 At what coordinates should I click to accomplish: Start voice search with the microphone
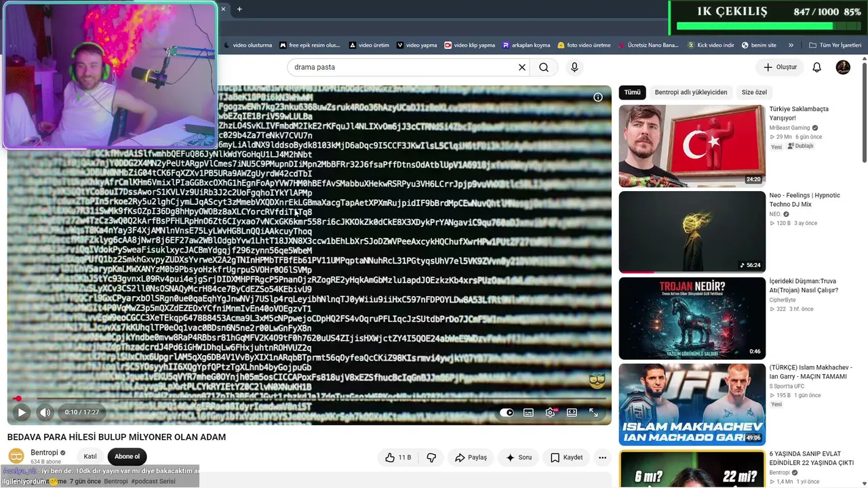click(x=574, y=67)
